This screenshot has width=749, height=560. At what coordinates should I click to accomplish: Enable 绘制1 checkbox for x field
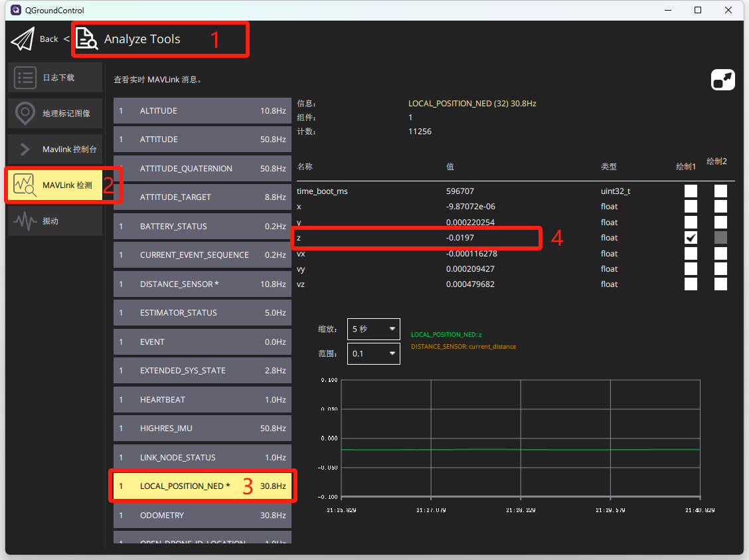[691, 207]
